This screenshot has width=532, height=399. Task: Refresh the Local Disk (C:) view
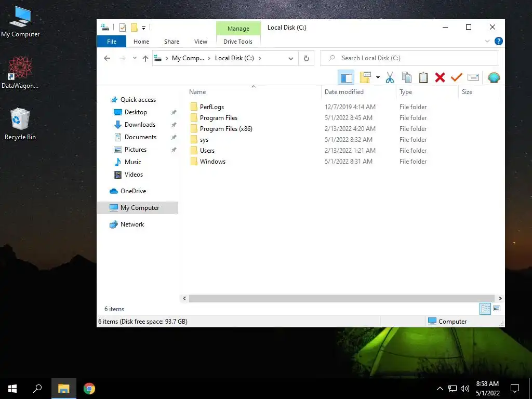pyautogui.click(x=307, y=58)
